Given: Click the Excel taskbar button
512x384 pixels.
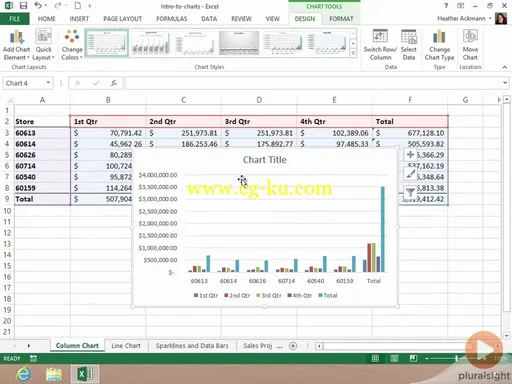Looking at the screenshot, I should pos(85,374).
